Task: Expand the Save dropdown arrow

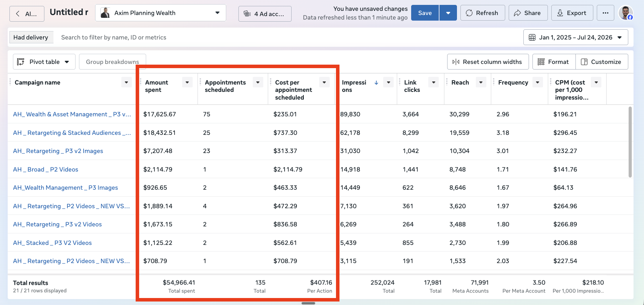Action: pyautogui.click(x=448, y=13)
